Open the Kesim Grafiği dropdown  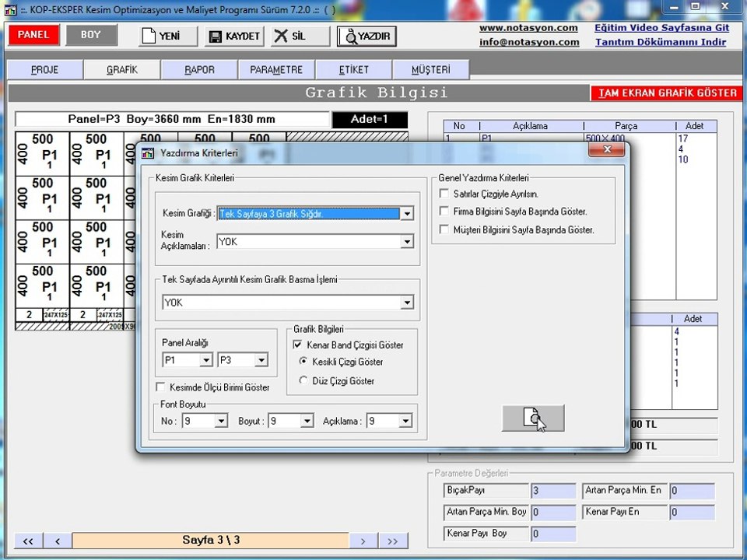point(407,214)
